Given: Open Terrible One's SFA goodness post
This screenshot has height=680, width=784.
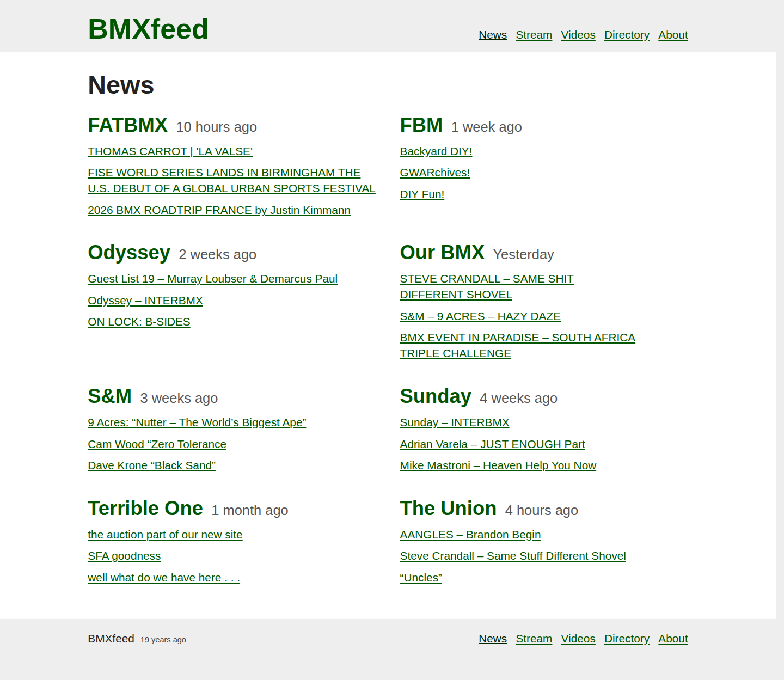Looking at the screenshot, I should click(124, 556).
